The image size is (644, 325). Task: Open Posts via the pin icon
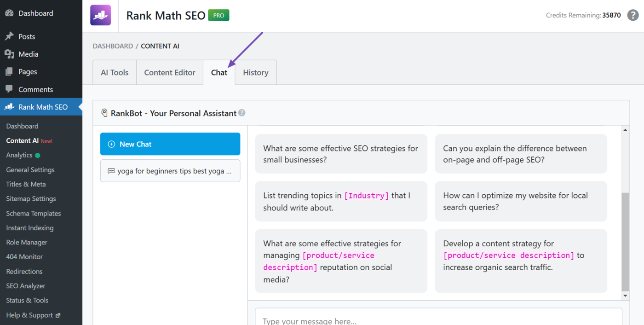(9, 36)
